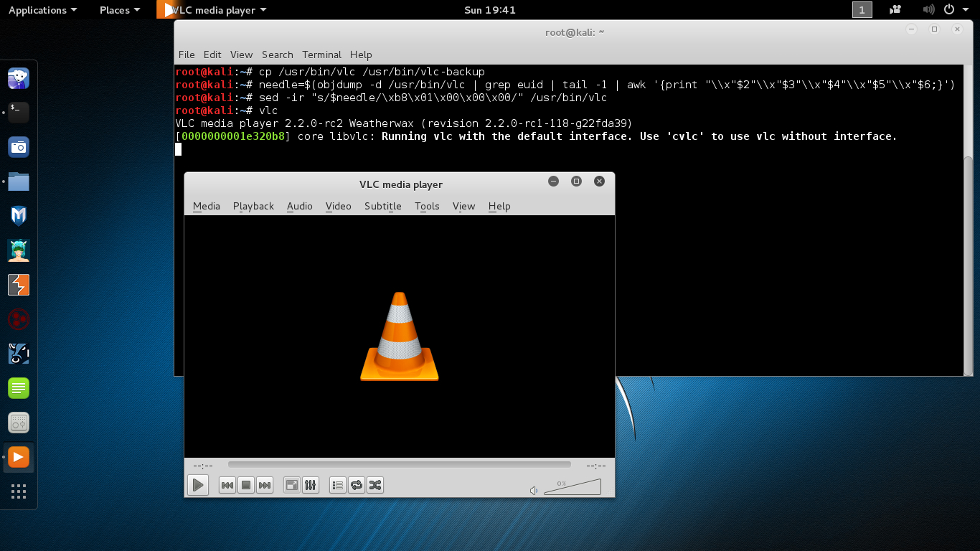Click the VLC cone logo in the video area
This screenshot has width=980, height=551.
click(400, 336)
